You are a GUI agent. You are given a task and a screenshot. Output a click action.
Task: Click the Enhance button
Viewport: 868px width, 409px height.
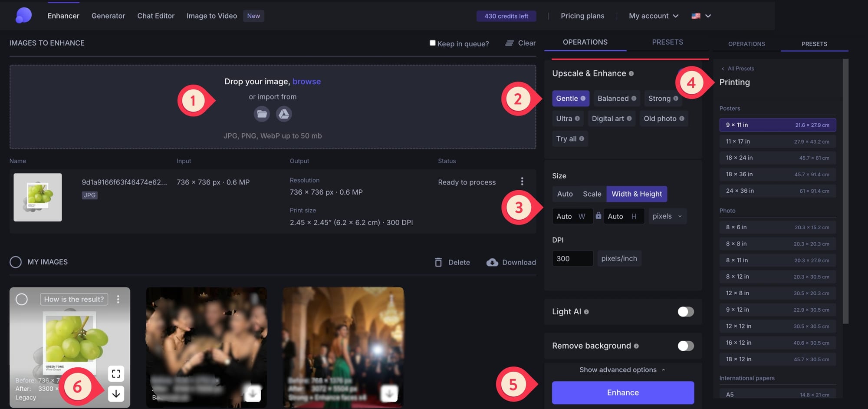click(x=622, y=392)
